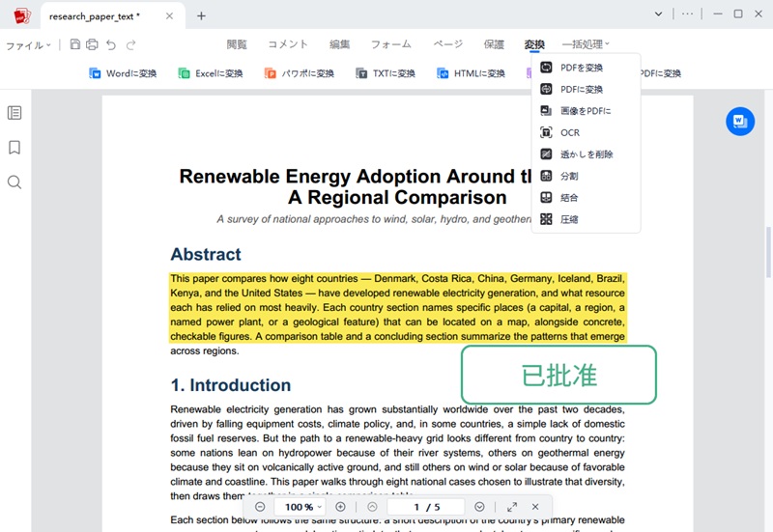Switch to the フォーム tab
The height and width of the screenshot is (532, 773).
pos(391,43)
